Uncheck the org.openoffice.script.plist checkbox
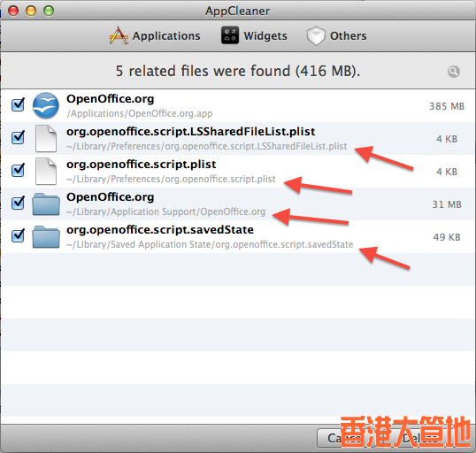This screenshot has width=476, height=453. (x=18, y=170)
